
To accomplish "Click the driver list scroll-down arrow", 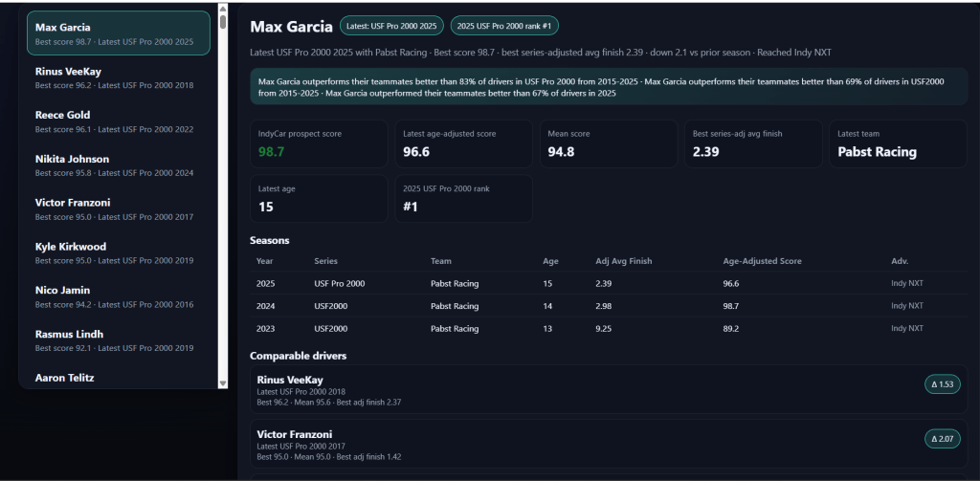I will (x=223, y=383).
